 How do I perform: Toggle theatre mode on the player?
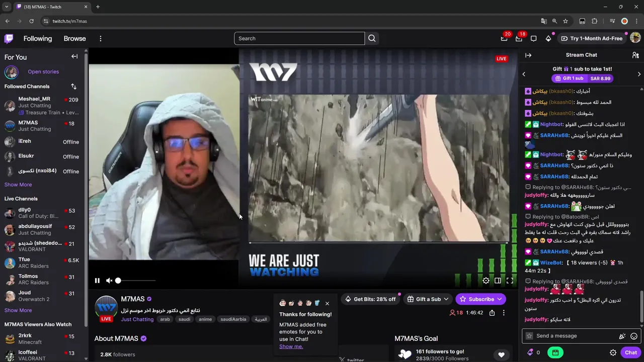point(498,281)
